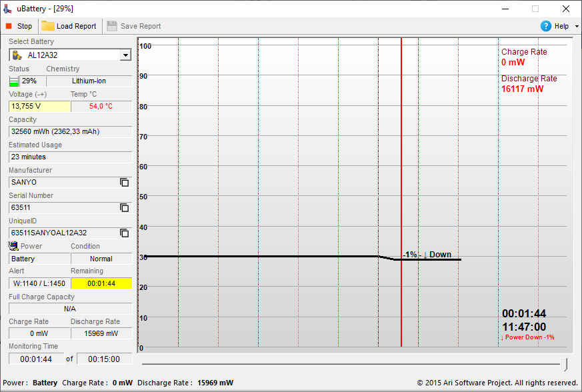
Task: Move the timeline slider handle below graph
Action: point(564,365)
